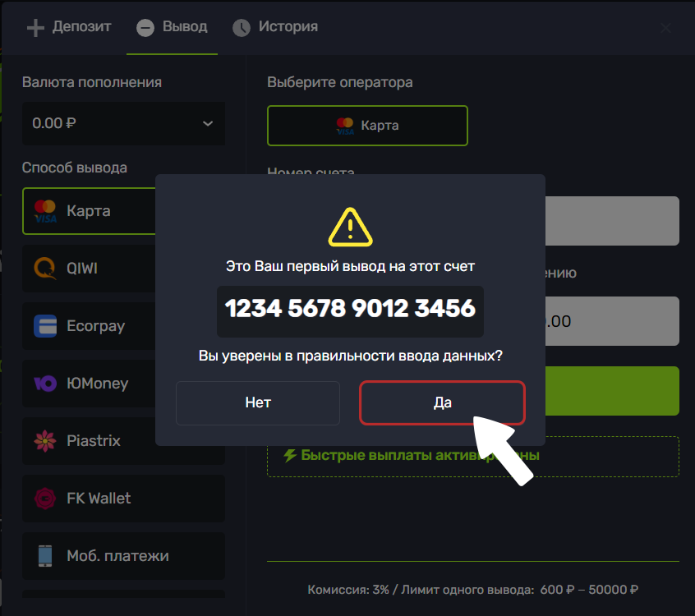Open the Депозит tab
The image size is (695, 616).
point(70,27)
